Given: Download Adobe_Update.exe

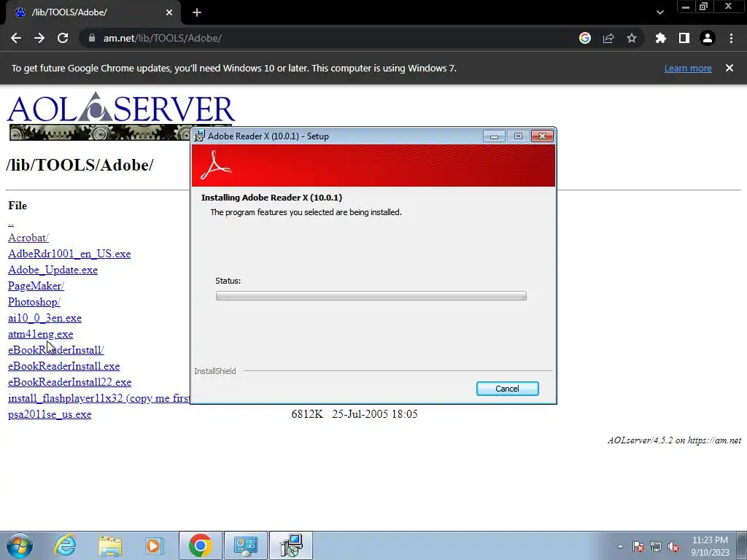Looking at the screenshot, I should pos(53,270).
